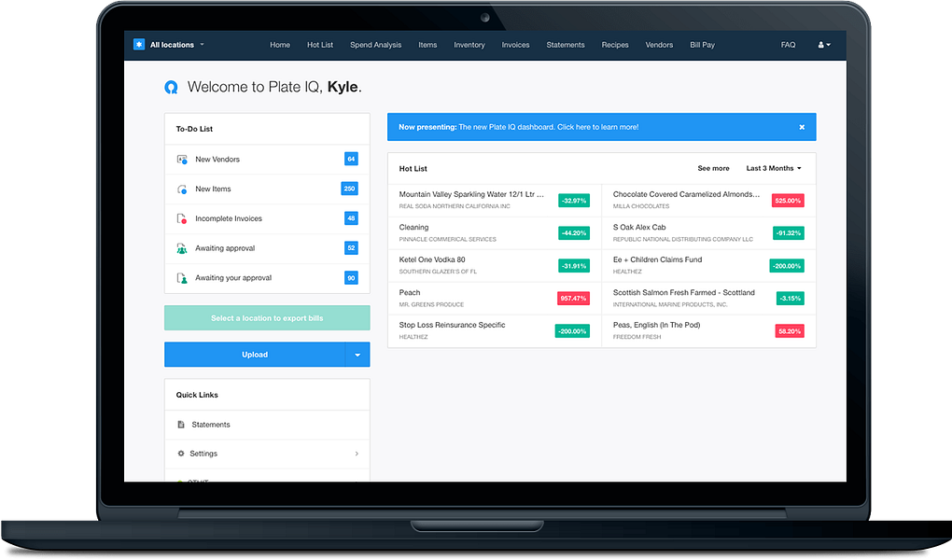Open Awaiting your approval to-do item
Image resolution: width=952 pixels, height=560 pixels.
point(267,278)
